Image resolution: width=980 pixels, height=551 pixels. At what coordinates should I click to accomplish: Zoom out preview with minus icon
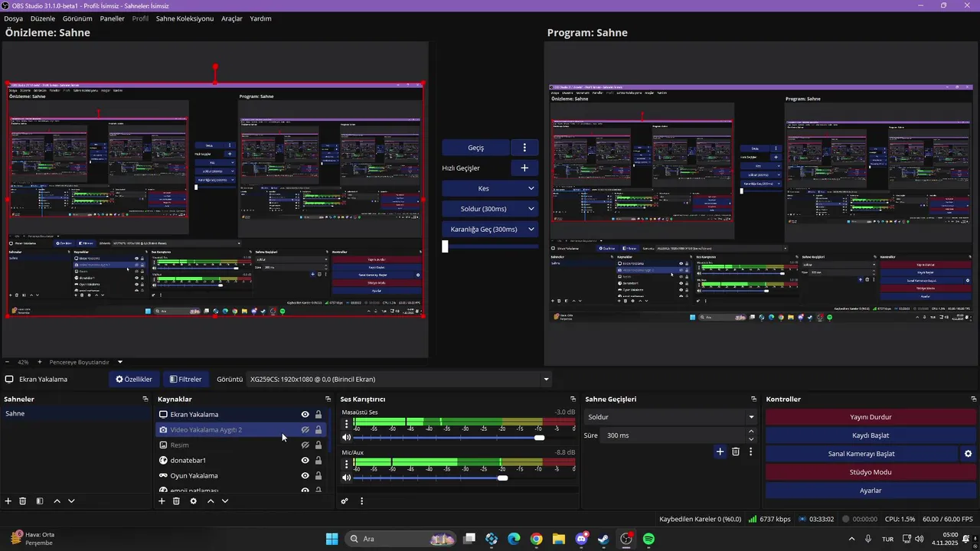tap(7, 362)
